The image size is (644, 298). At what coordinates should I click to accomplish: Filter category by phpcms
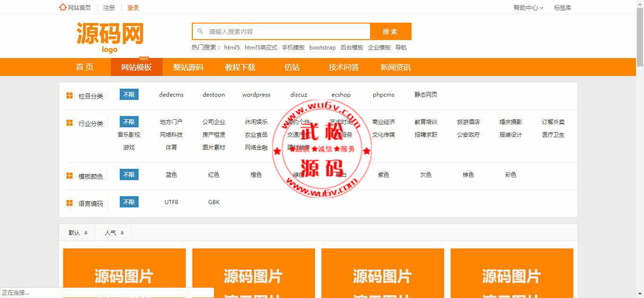tap(383, 95)
